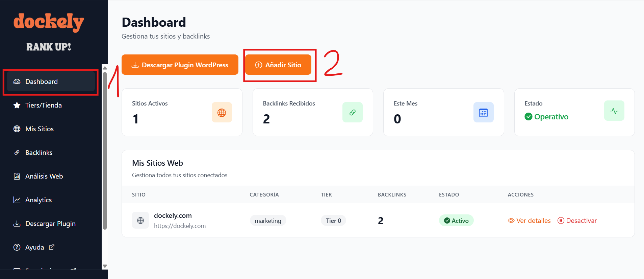Open Backlinks sidebar entry
Screen dimensions: 644x279
coord(38,153)
